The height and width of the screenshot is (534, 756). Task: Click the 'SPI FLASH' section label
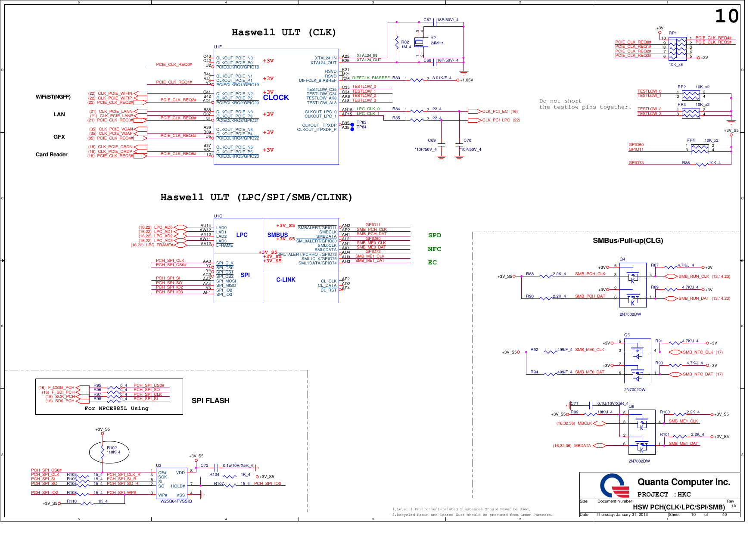tap(210, 400)
